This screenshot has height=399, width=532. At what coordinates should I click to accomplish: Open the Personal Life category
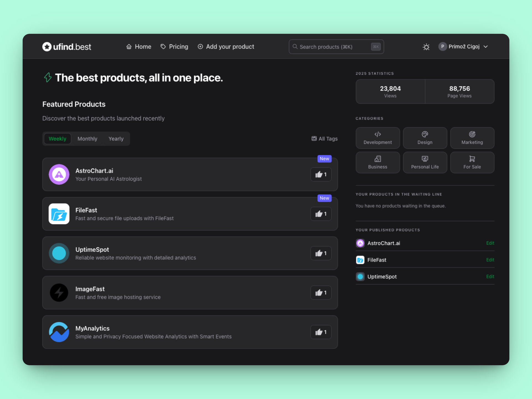pos(424,162)
